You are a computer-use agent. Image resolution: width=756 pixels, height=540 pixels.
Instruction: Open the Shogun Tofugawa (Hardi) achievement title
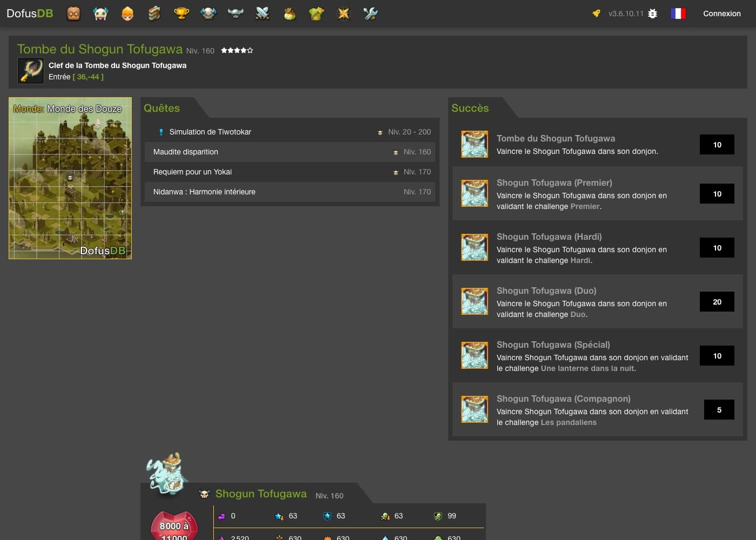click(549, 237)
